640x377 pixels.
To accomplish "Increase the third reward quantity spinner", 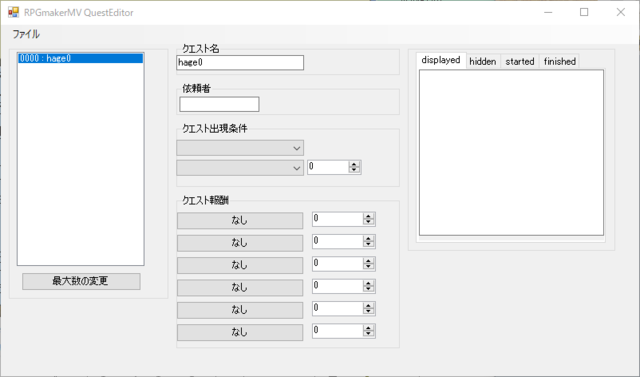I will coord(368,261).
